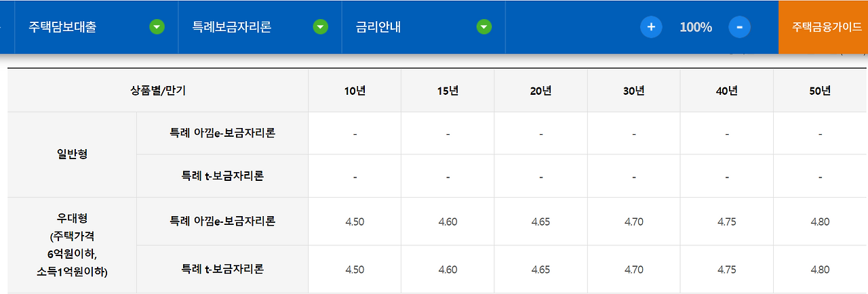Click the 일반형 row group cell
Image resolution: width=868 pixels, height=294 pixels.
click(x=73, y=154)
